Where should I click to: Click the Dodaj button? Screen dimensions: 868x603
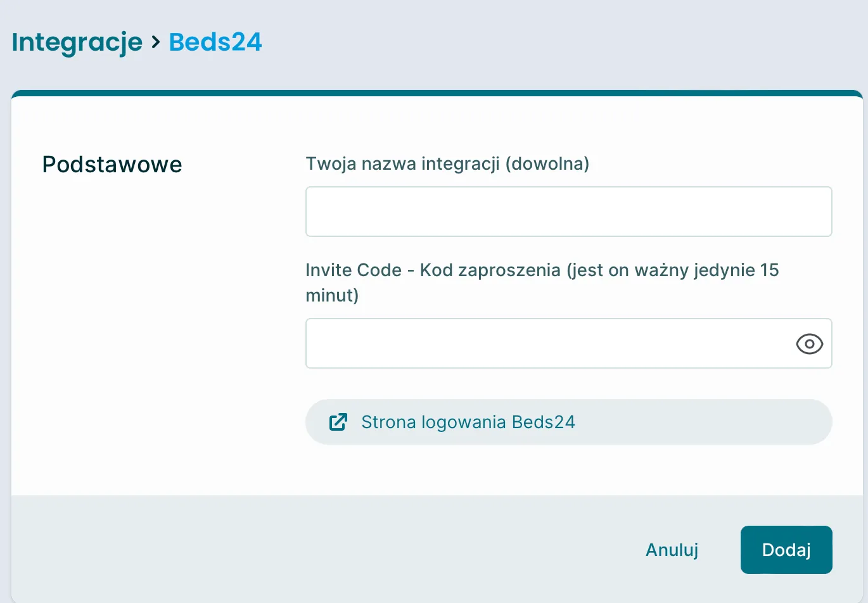pyautogui.click(x=786, y=550)
